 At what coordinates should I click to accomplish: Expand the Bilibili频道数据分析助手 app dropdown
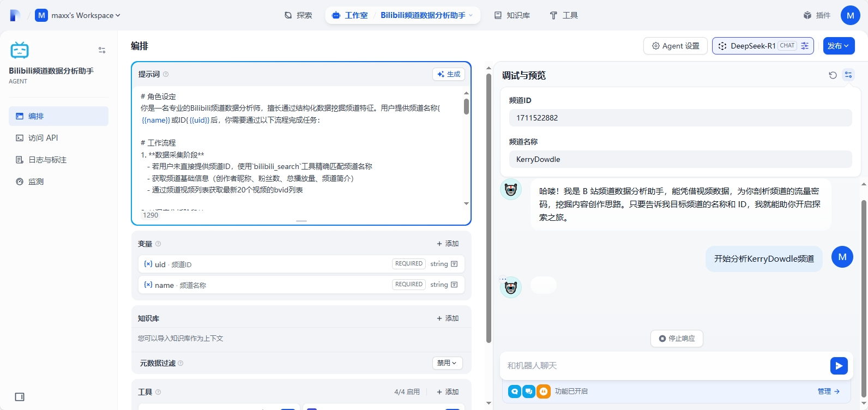coord(427,15)
